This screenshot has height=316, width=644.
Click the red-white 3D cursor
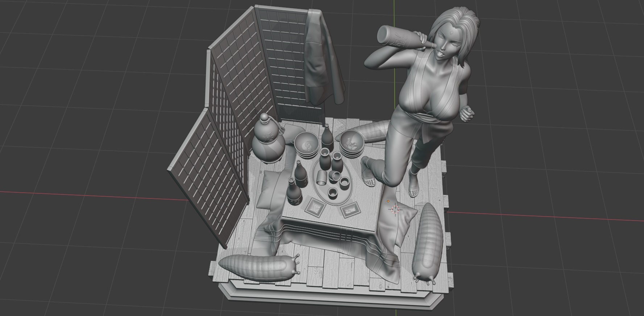[x=395, y=209]
